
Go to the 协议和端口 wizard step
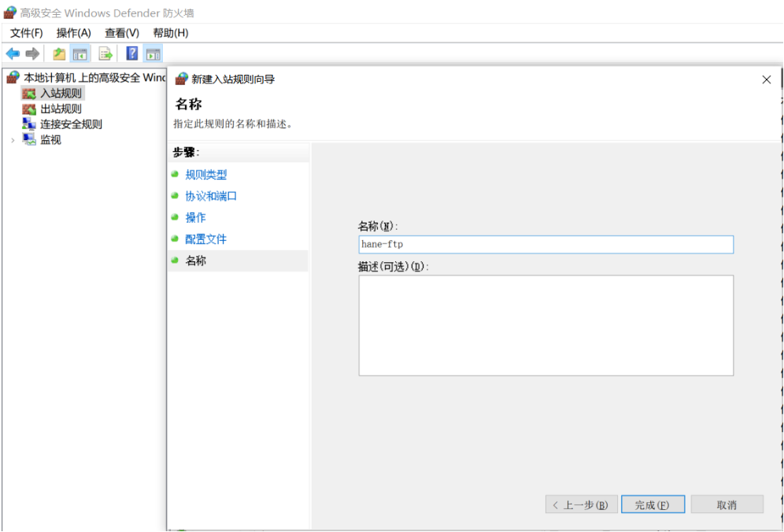tap(211, 196)
